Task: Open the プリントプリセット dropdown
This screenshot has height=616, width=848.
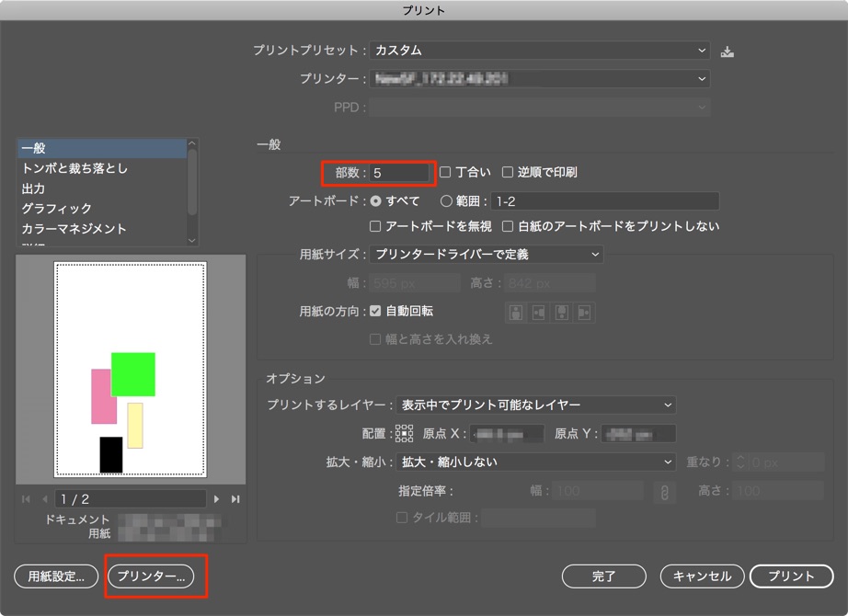Action: (x=540, y=51)
